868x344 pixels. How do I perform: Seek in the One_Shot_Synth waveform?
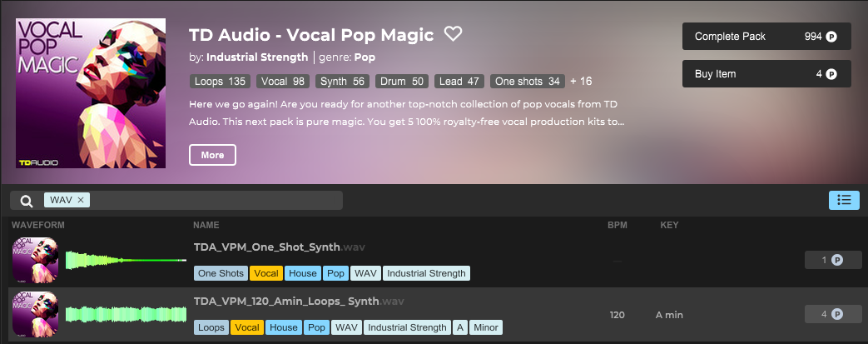[126, 260]
